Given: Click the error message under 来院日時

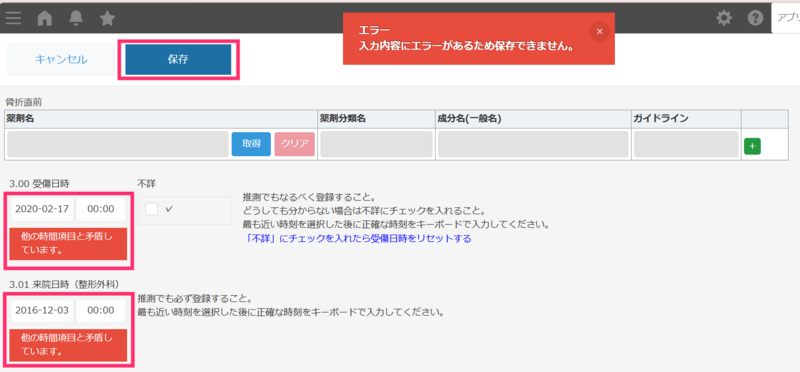Looking at the screenshot, I should [68, 345].
